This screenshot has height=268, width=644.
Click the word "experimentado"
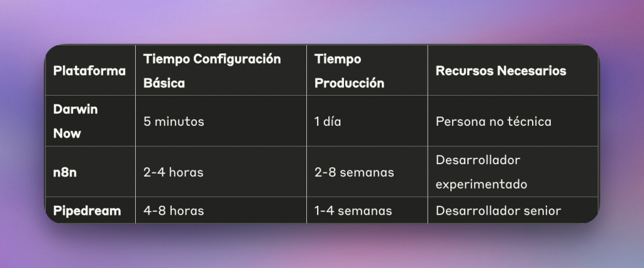pos(481,185)
